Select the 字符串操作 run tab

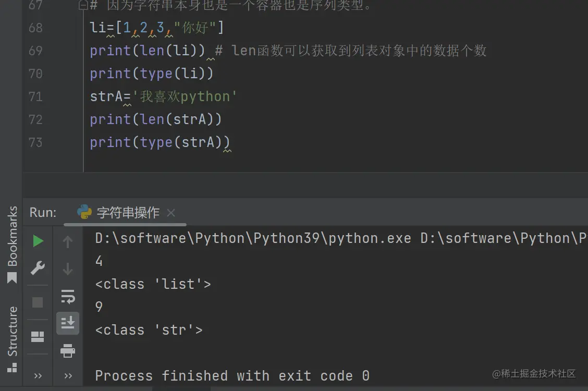(x=128, y=213)
